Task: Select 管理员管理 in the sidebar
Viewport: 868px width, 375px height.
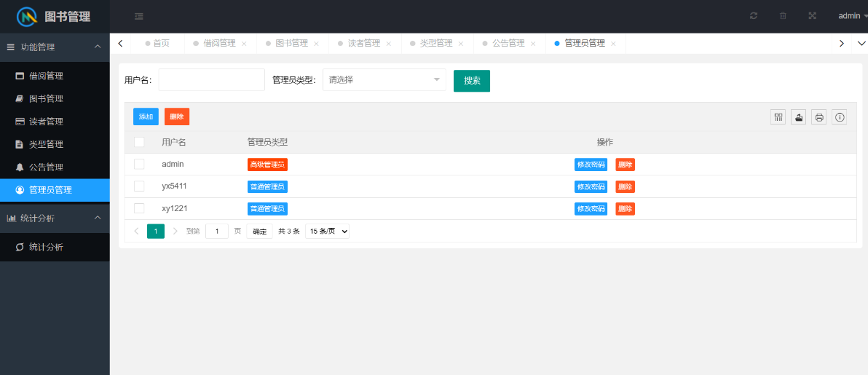Action: [x=55, y=190]
